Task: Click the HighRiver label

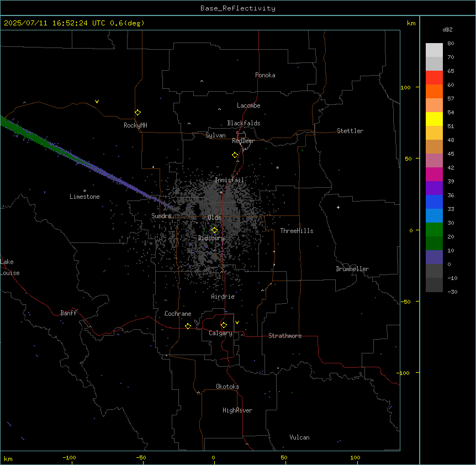Action: (x=237, y=410)
